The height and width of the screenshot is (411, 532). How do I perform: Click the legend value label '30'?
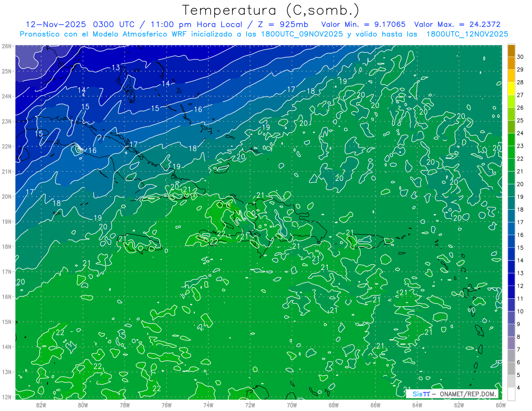tap(520, 57)
